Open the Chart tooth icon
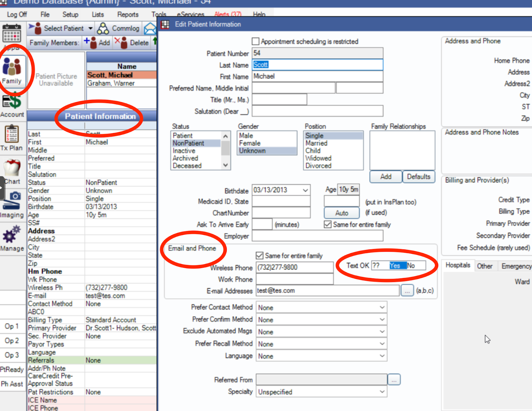This screenshot has width=532, height=411. (12, 168)
